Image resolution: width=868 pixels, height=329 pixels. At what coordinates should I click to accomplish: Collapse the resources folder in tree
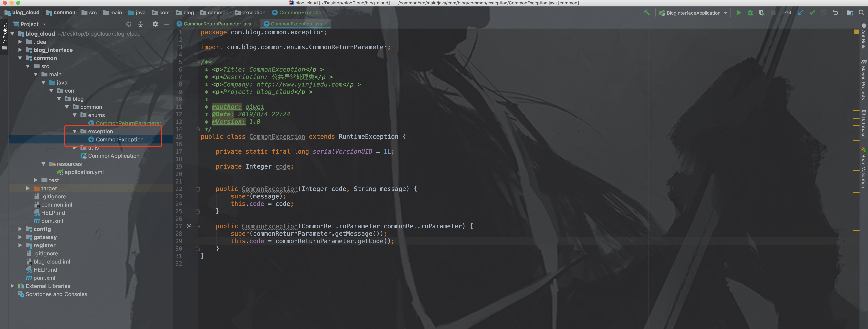point(43,164)
